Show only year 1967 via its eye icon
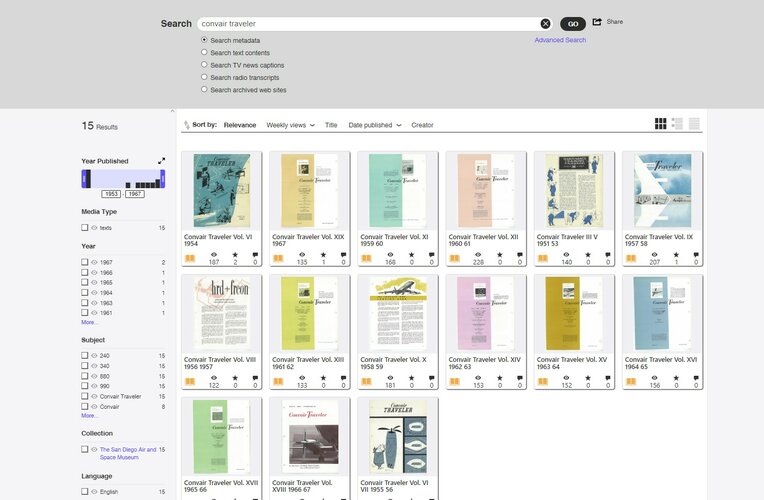 [95, 262]
